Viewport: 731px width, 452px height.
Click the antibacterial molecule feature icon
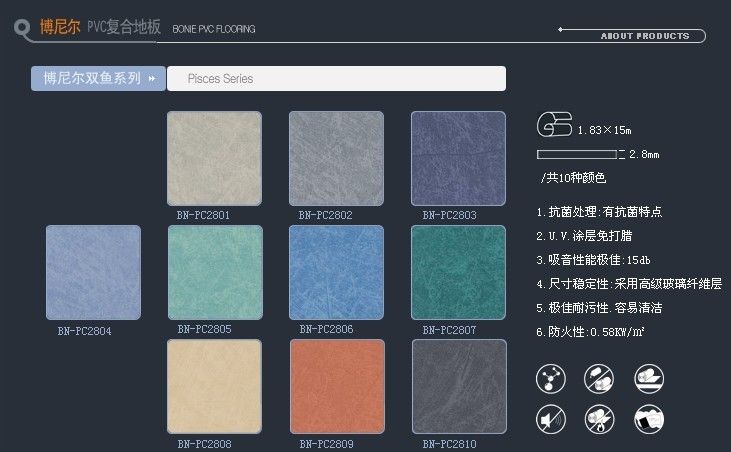(551, 378)
